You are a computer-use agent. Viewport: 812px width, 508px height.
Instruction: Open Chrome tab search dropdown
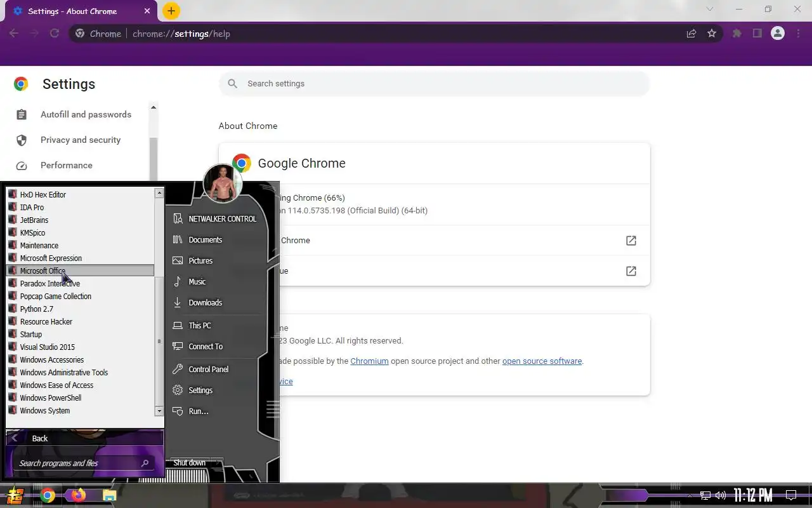[x=710, y=9]
